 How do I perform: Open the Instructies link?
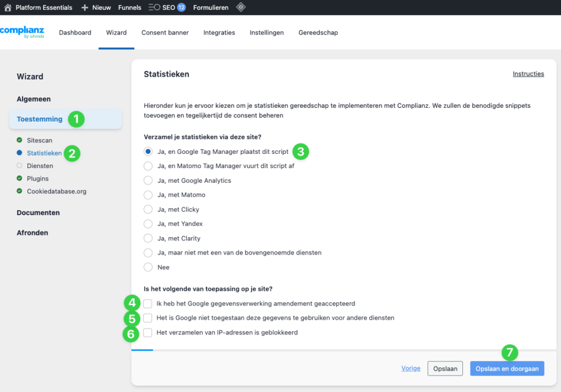(x=528, y=73)
